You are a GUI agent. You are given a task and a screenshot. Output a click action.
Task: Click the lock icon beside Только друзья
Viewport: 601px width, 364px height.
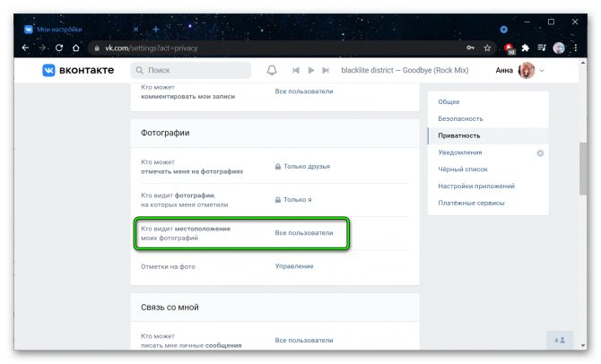[x=278, y=167]
